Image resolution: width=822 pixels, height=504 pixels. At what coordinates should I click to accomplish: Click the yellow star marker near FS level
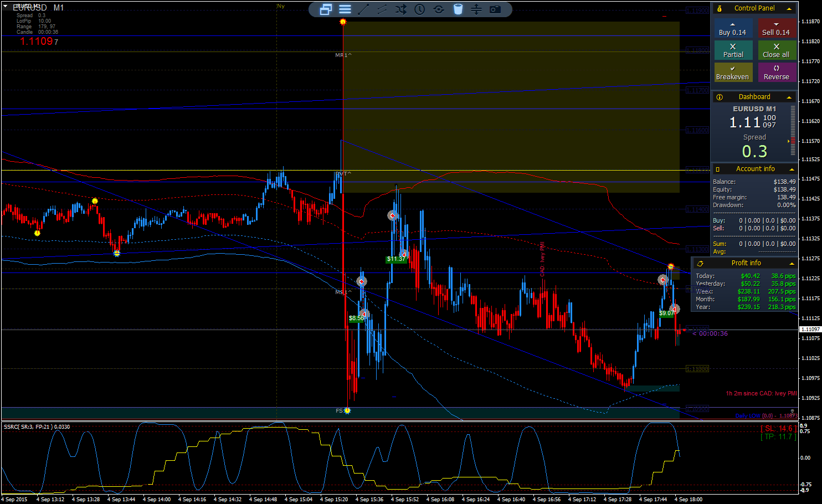[x=347, y=410]
